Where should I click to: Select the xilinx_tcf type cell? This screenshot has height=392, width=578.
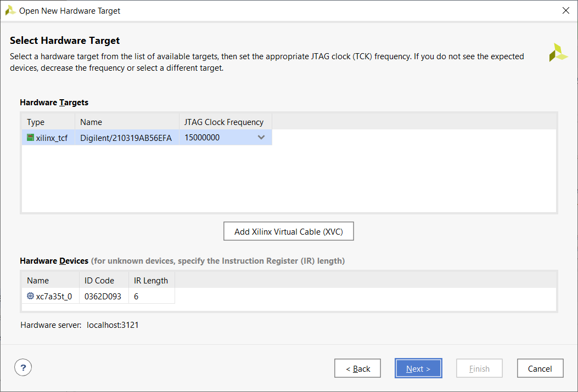click(x=48, y=138)
